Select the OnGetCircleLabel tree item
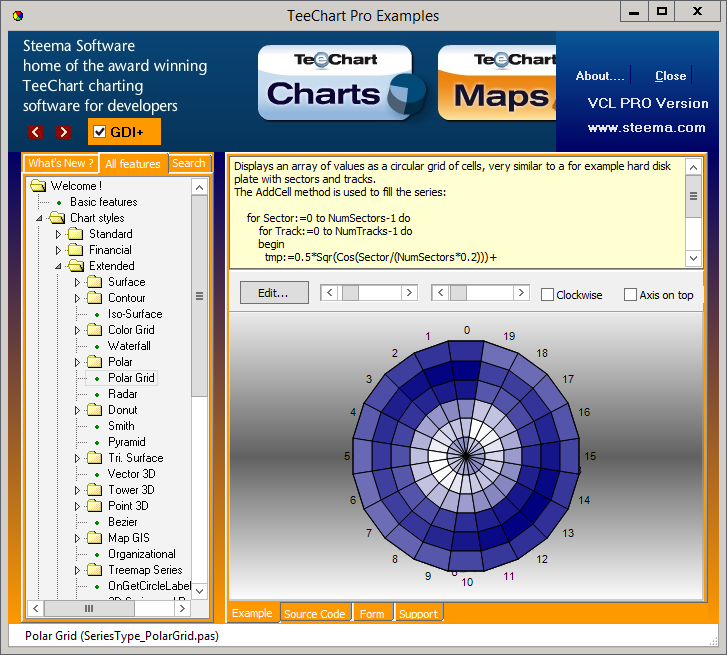This screenshot has width=727, height=655. [x=149, y=586]
